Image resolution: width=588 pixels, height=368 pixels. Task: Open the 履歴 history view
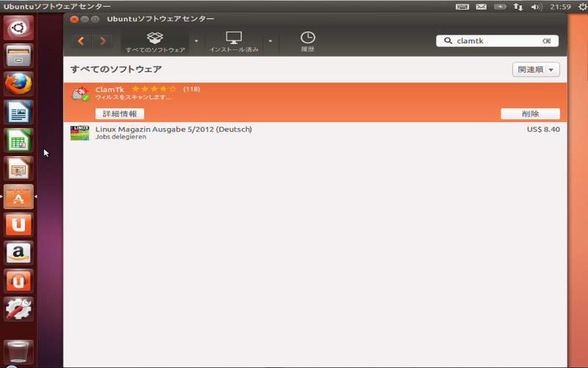pyautogui.click(x=307, y=42)
